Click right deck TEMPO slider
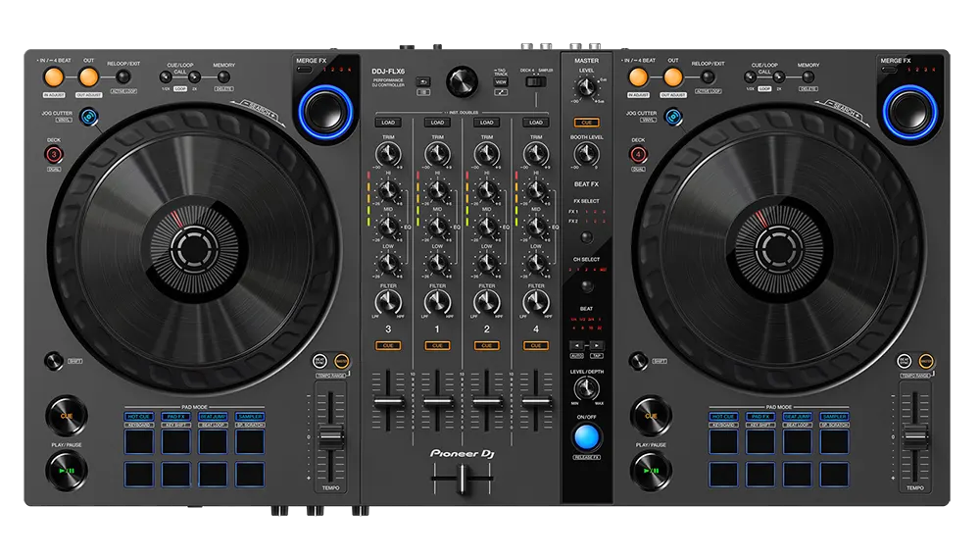 coord(915,437)
